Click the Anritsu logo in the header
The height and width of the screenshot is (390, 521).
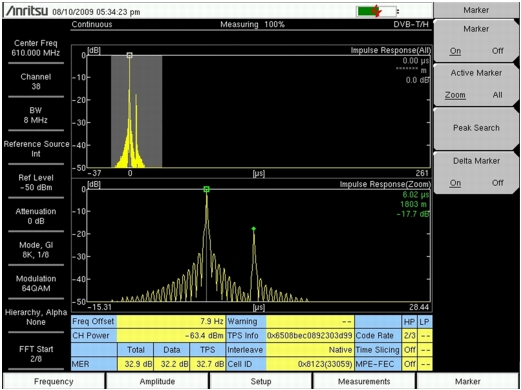pyautogui.click(x=27, y=11)
